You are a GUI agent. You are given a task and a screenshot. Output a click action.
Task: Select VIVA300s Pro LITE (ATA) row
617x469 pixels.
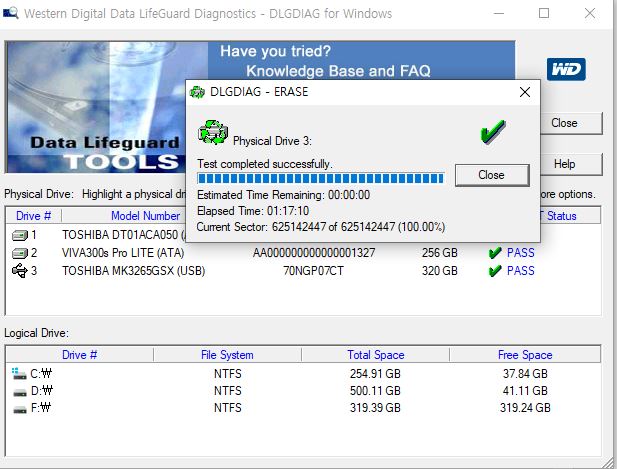pyautogui.click(x=303, y=253)
